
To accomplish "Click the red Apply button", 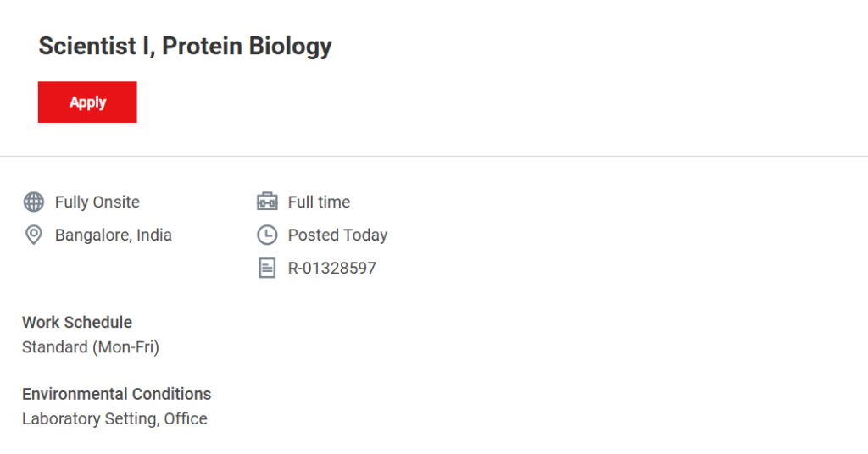I will (87, 102).
